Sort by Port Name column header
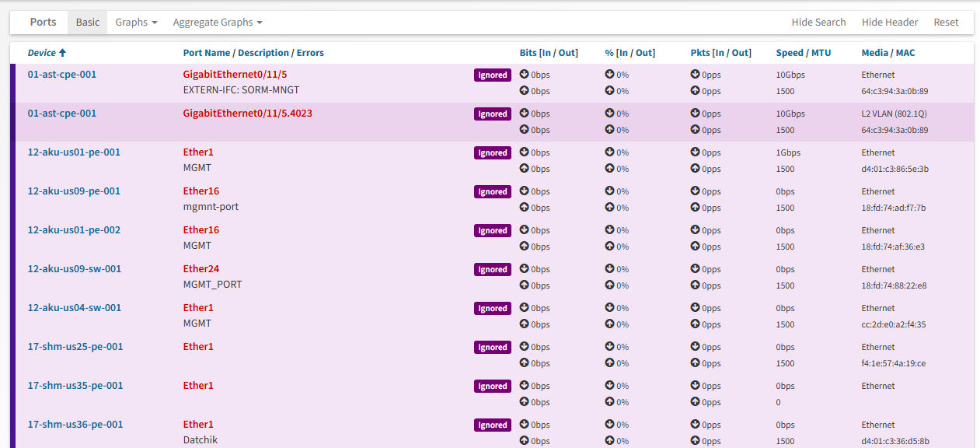Image resolution: width=980 pixels, height=448 pixels. (206, 53)
